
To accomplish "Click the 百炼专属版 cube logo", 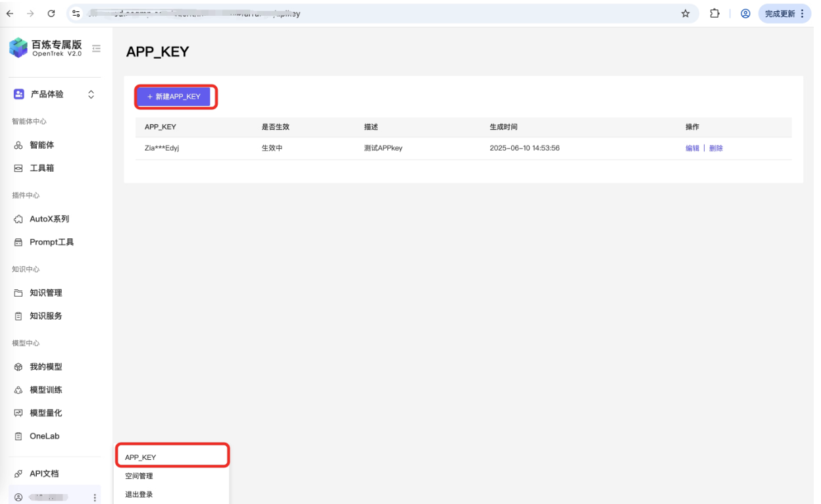I will tap(18, 48).
